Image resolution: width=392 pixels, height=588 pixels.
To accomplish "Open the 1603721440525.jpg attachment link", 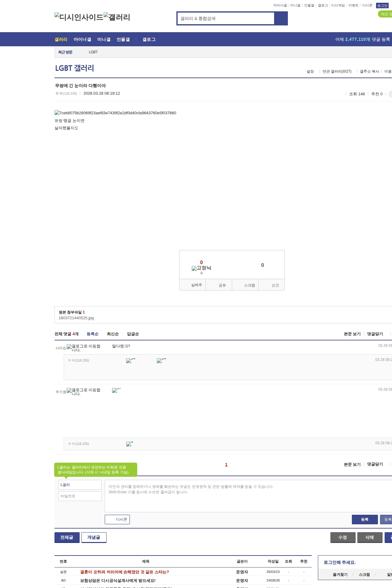I will (76, 318).
